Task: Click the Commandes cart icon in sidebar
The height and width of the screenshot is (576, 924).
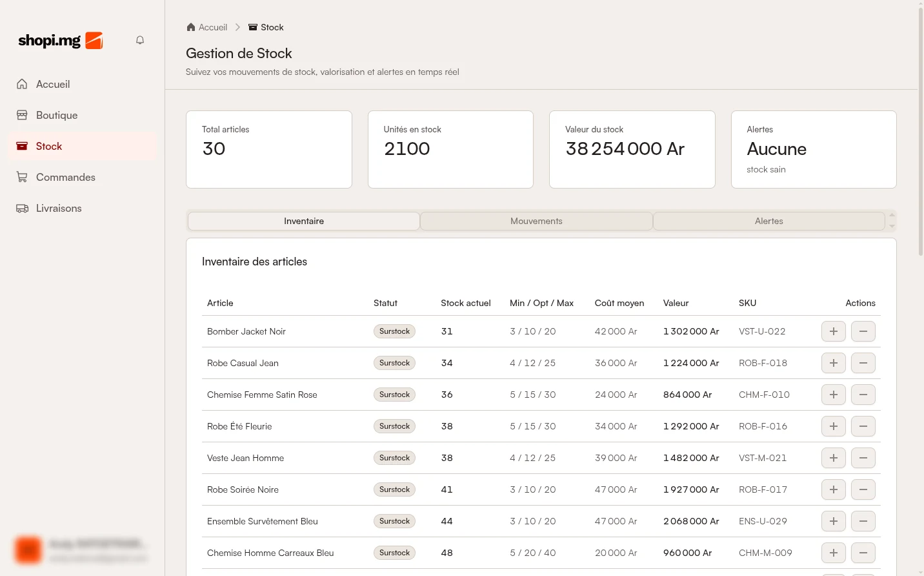Action: (x=22, y=177)
